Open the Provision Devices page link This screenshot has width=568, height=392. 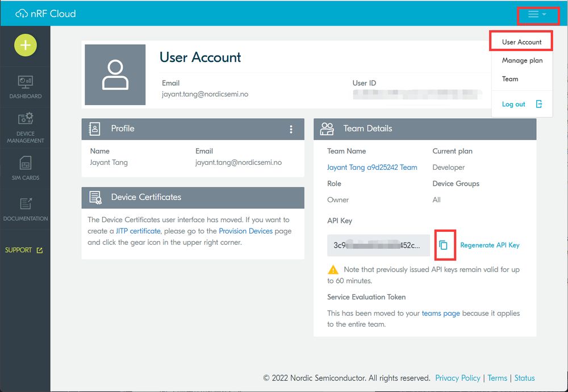[x=245, y=231]
